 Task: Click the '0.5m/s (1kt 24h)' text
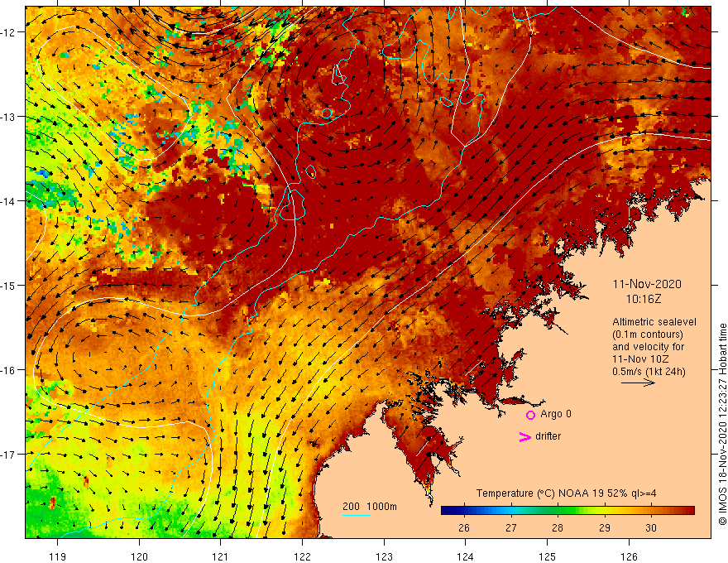tap(649, 372)
